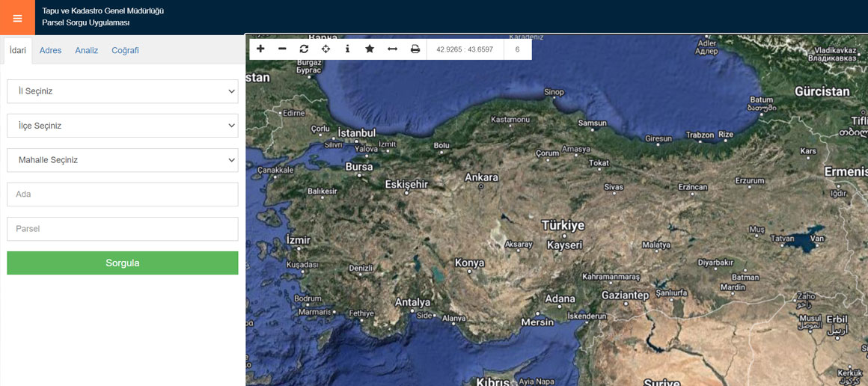Select the distance measure arrow tool
The image size is (868, 386).
392,49
